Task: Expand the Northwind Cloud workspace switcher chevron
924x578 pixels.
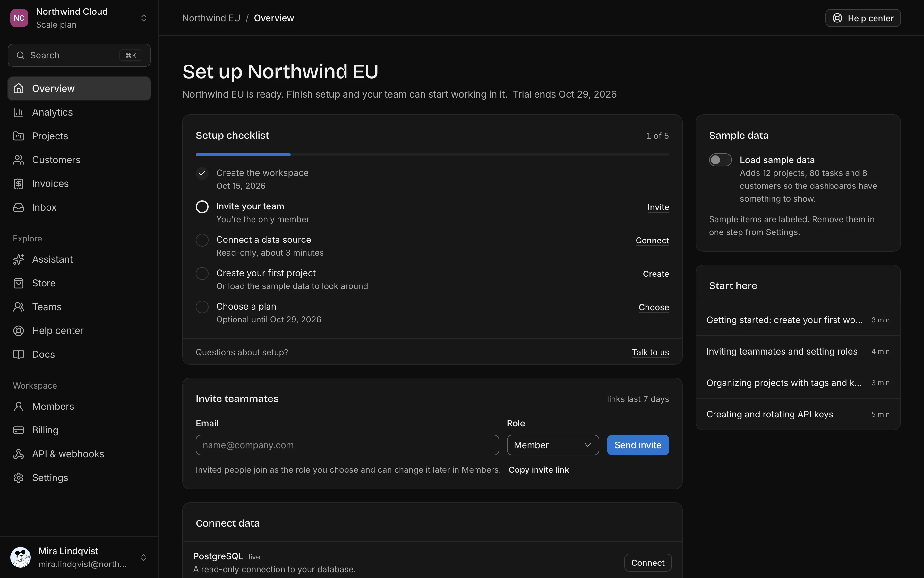Action: pyautogui.click(x=144, y=18)
